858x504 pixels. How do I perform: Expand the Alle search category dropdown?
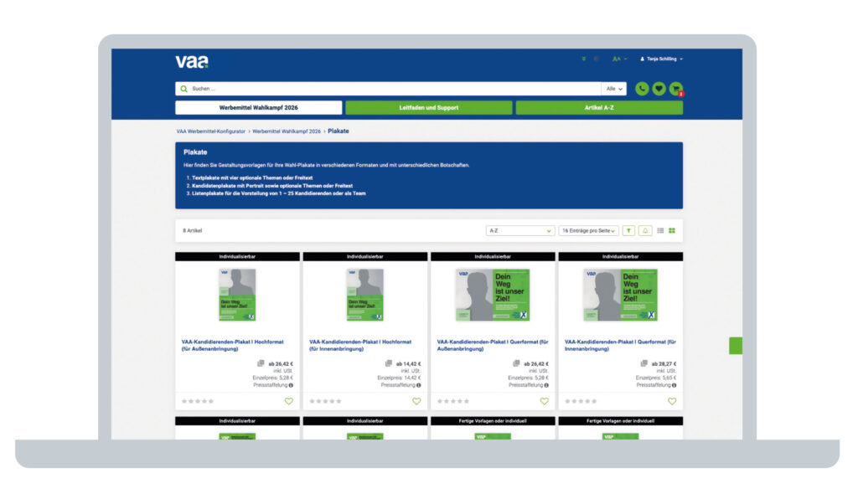[x=614, y=89]
